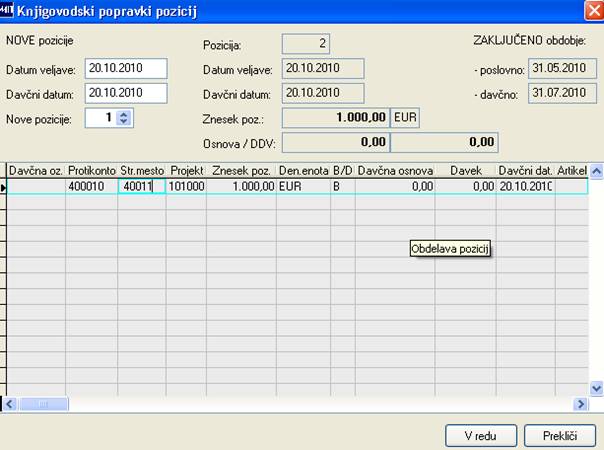
Task: Click the Znesek poz. cell showing 1.000,00
Action: 242,187
